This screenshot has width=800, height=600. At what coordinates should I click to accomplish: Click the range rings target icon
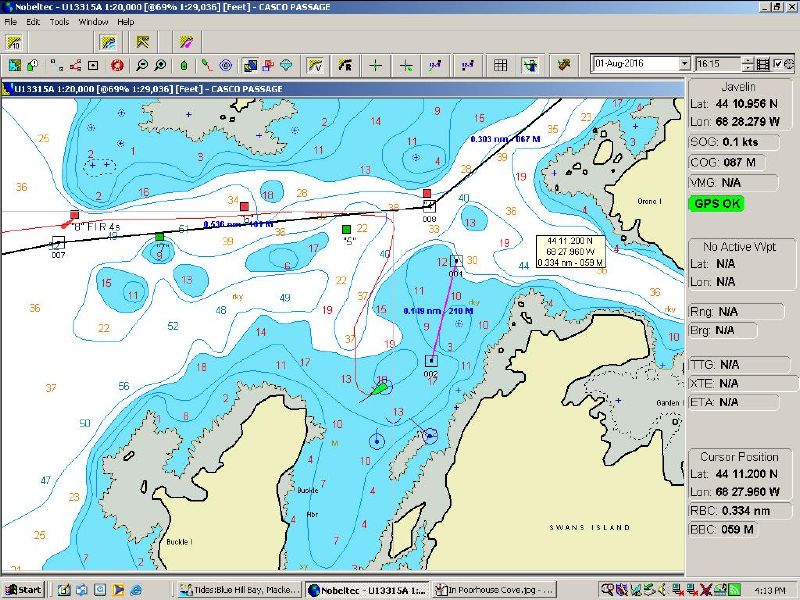click(x=226, y=65)
